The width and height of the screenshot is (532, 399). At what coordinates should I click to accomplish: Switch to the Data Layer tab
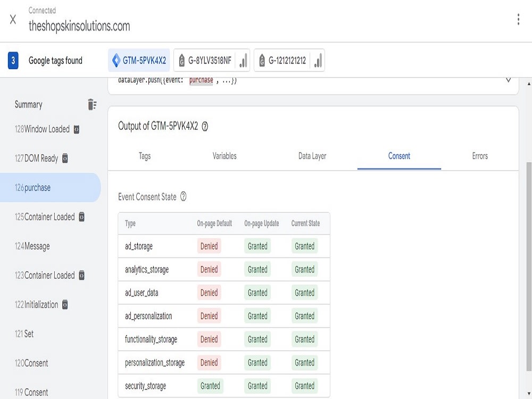coord(312,156)
